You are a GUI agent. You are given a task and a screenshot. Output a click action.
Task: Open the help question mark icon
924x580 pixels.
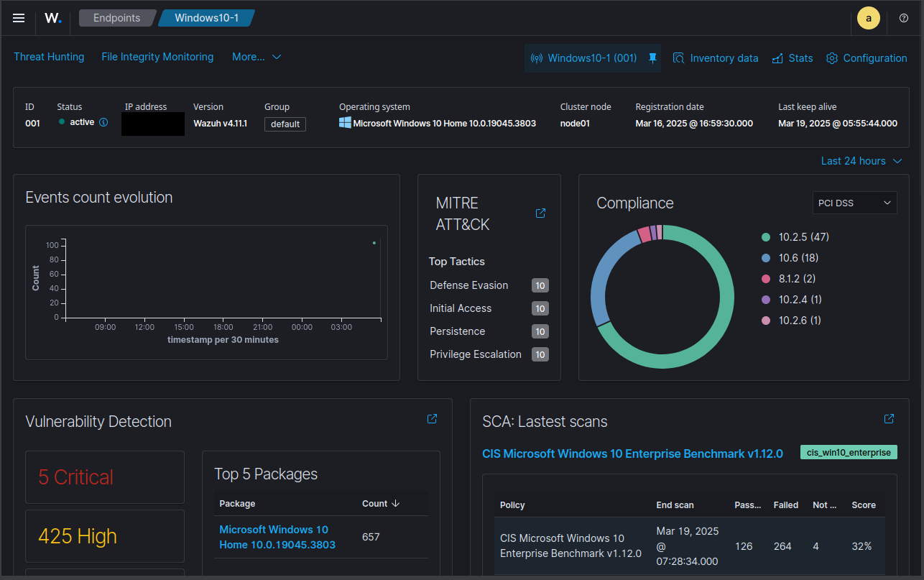904,18
